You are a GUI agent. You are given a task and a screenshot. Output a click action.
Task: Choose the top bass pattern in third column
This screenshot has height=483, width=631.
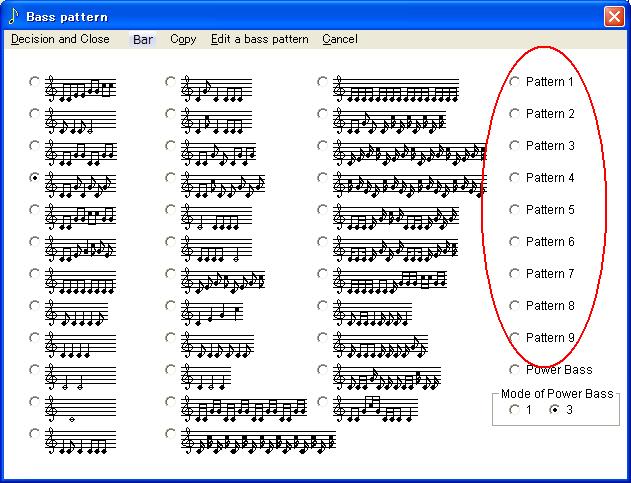tap(322, 82)
